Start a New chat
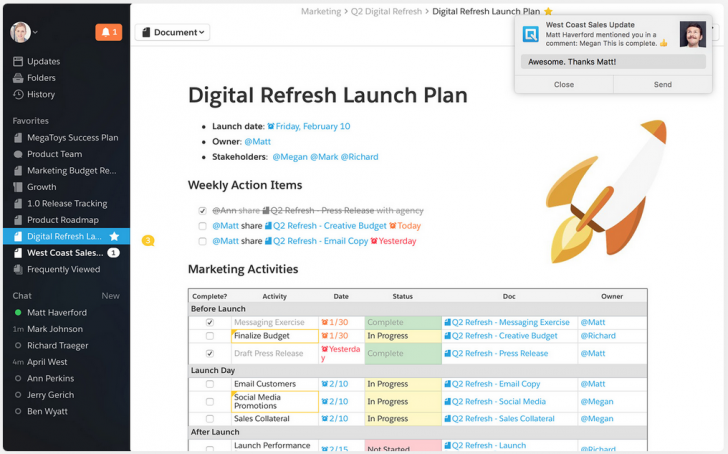The height and width of the screenshot is (454, 728). point(110,296)
